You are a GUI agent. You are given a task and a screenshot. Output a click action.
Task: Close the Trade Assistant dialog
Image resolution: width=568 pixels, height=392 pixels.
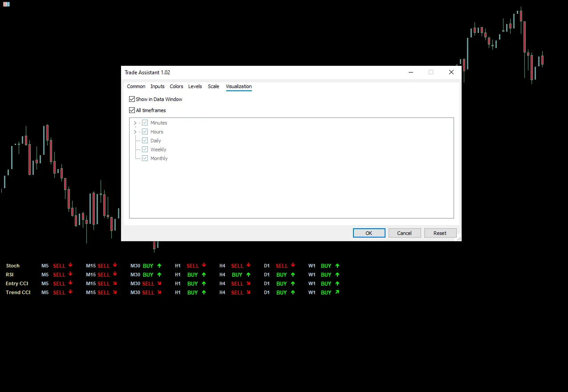click(x=451, y=72)
